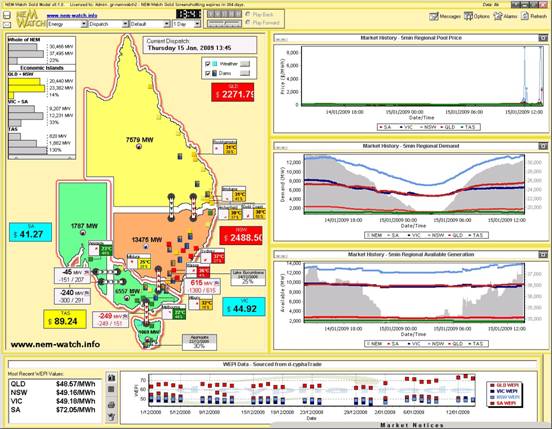Click the QLD price box showing $2271.79
This screenshot has width=552, height=429.
233,92
